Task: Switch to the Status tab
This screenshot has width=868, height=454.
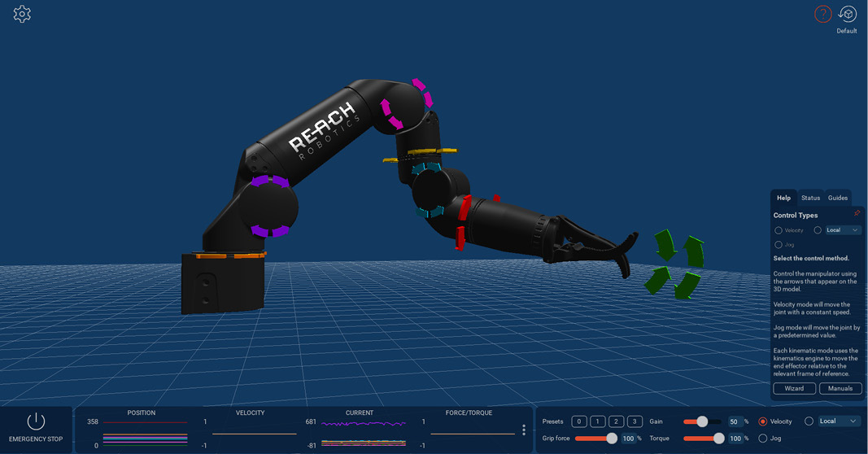Action: (x=810, y=198)
